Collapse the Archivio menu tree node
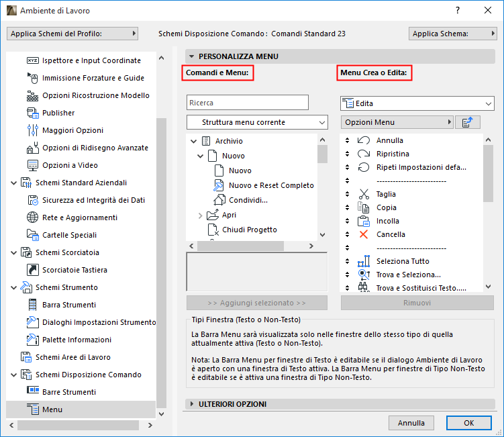Screen dimensions: 504x437 point(193,141)
